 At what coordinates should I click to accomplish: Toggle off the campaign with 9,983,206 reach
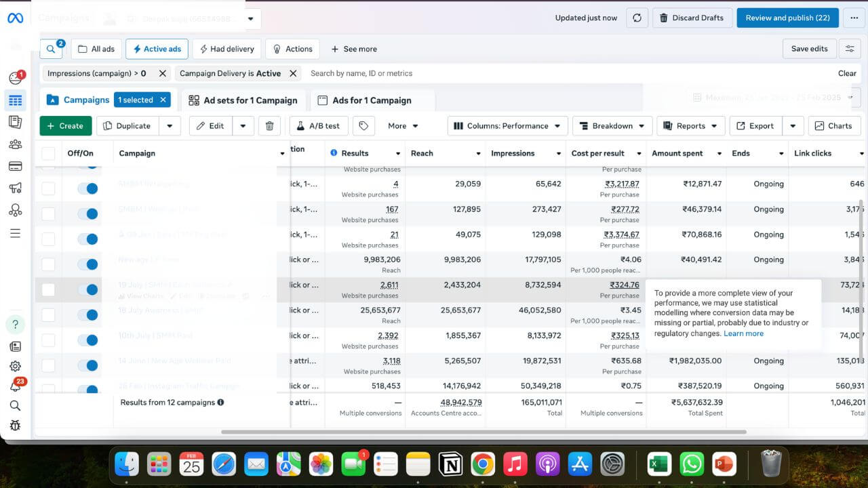87,264
